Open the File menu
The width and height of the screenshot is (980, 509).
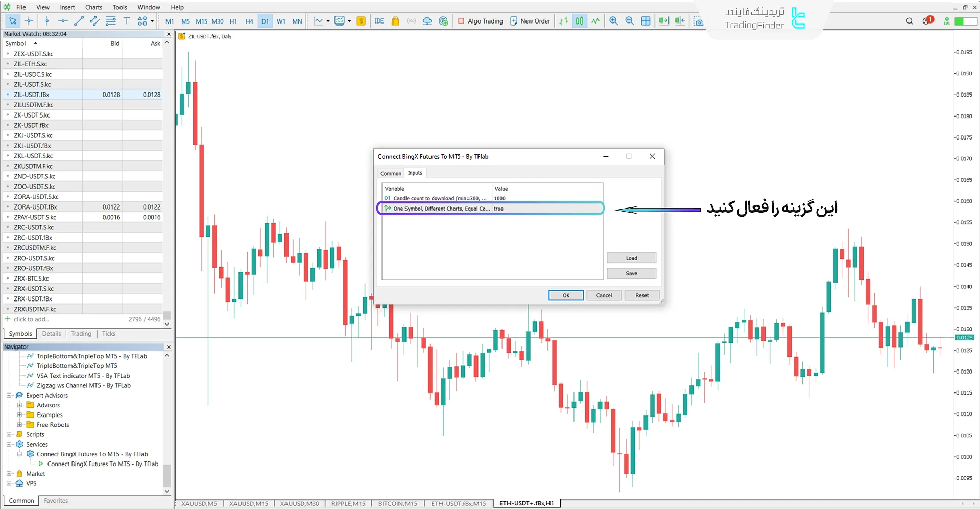coord(21,7)
